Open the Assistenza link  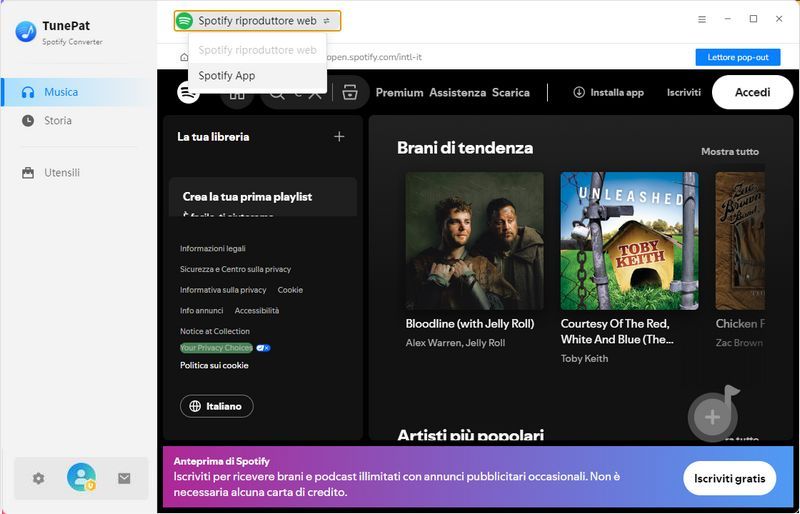pyautogui.click(x=458, y=92)
